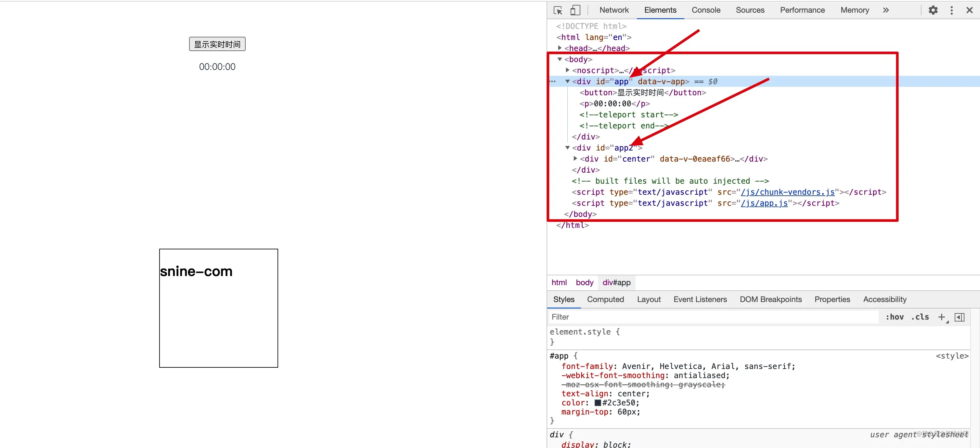Open the #2c3e50 color swatch picker
The height and width of the screenshot is (448, 980).
tap(598, 403)
